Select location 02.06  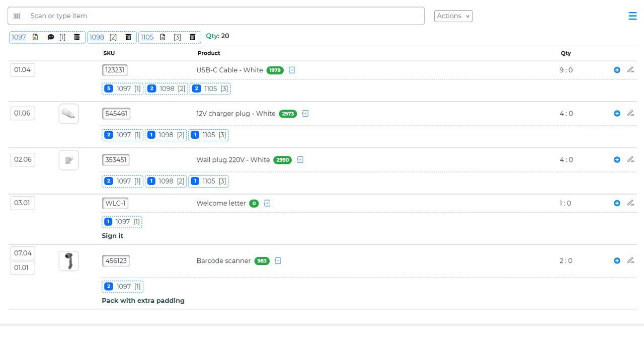[x=23, y=159]
